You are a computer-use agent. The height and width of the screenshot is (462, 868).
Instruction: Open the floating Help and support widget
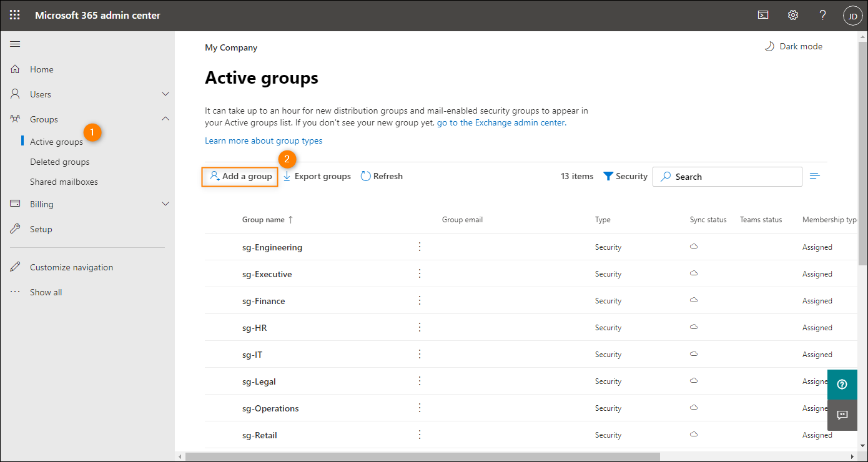click(842, 384)
